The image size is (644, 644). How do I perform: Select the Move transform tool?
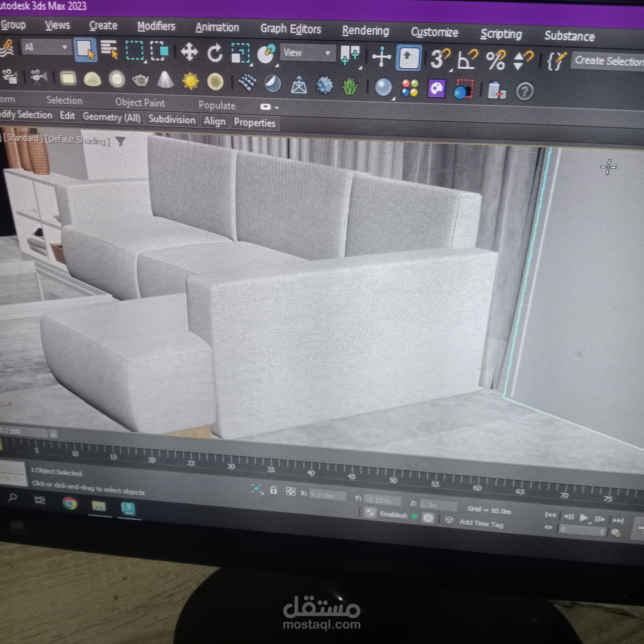(189, 52)
